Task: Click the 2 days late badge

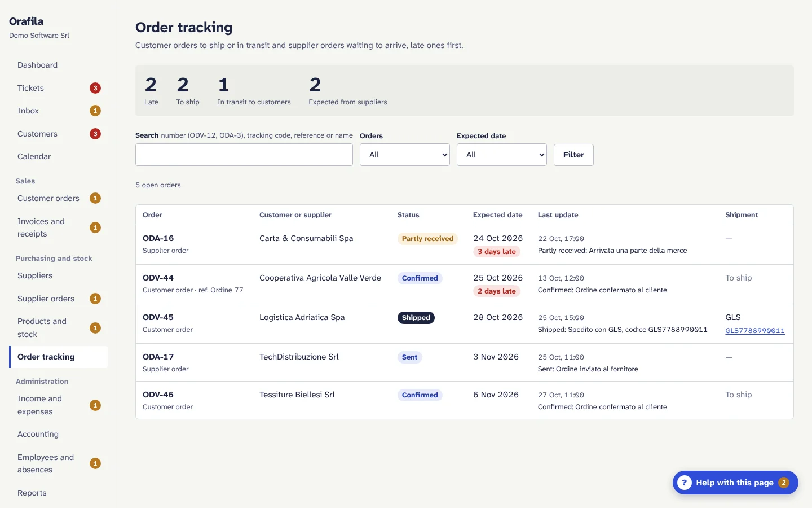Action: click(x=497, y=291)
